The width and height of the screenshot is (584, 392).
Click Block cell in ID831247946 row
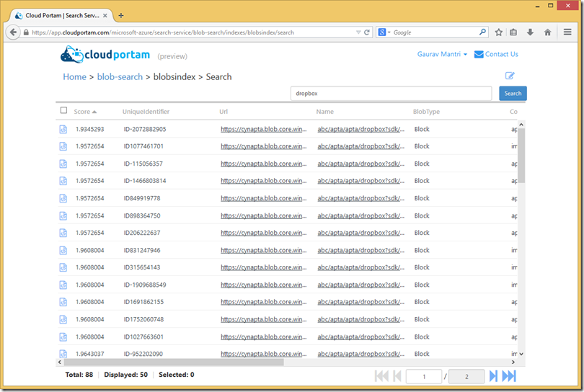[x=422, y=251]
